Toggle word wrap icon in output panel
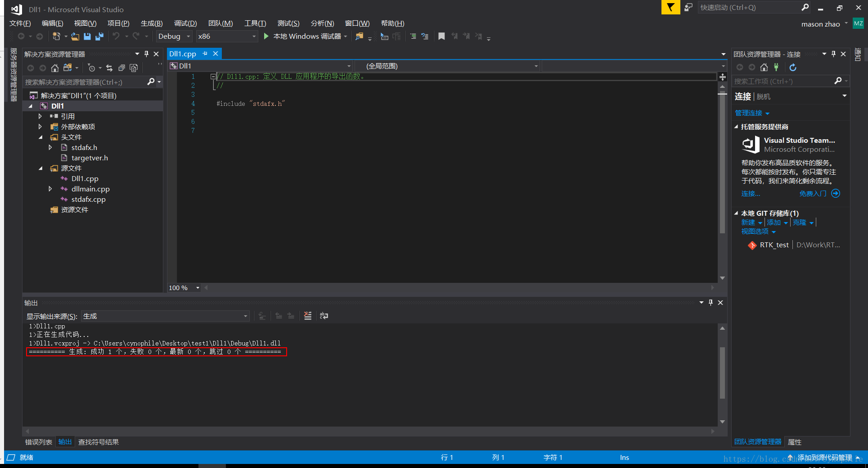Viewport: 868px width, 468px height. (324, 316)
